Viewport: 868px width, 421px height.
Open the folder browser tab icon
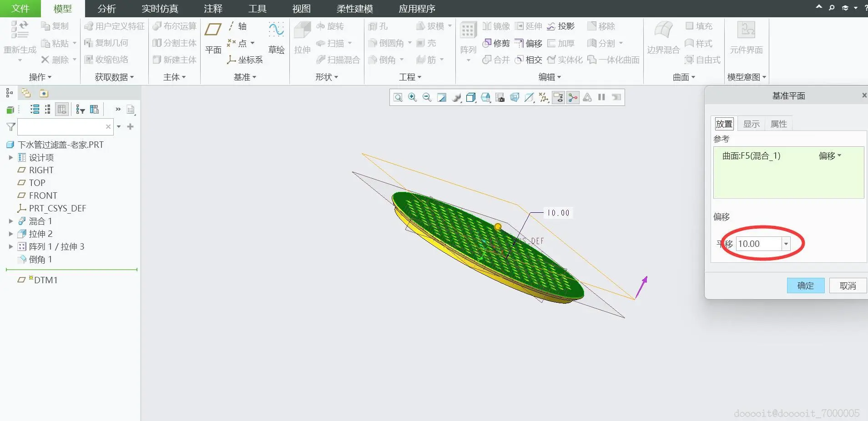click(x=26, y=93)
